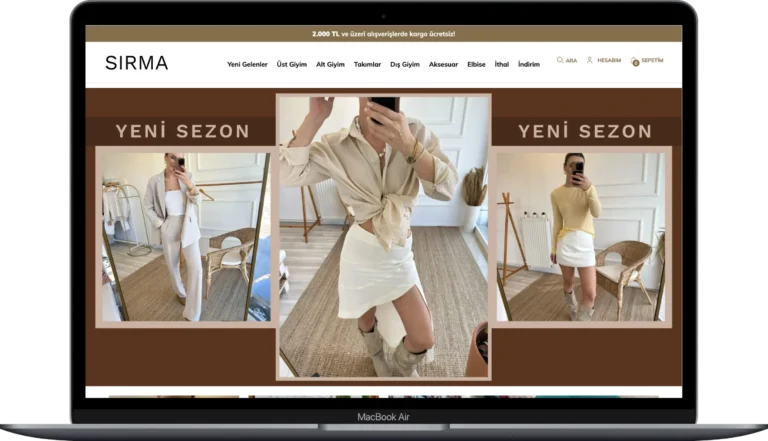Go to Dış Giyim category
This screenshot has height=441, width=768.
(405, 64)
